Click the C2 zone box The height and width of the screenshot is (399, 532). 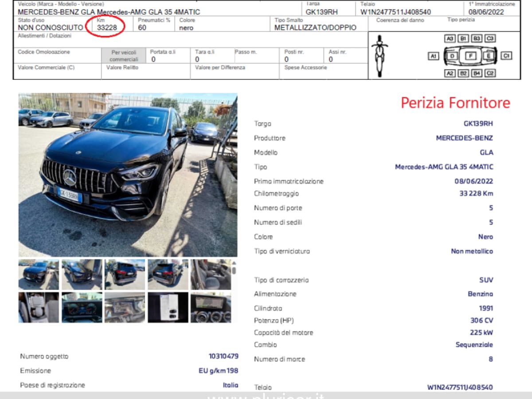(490, 73)
